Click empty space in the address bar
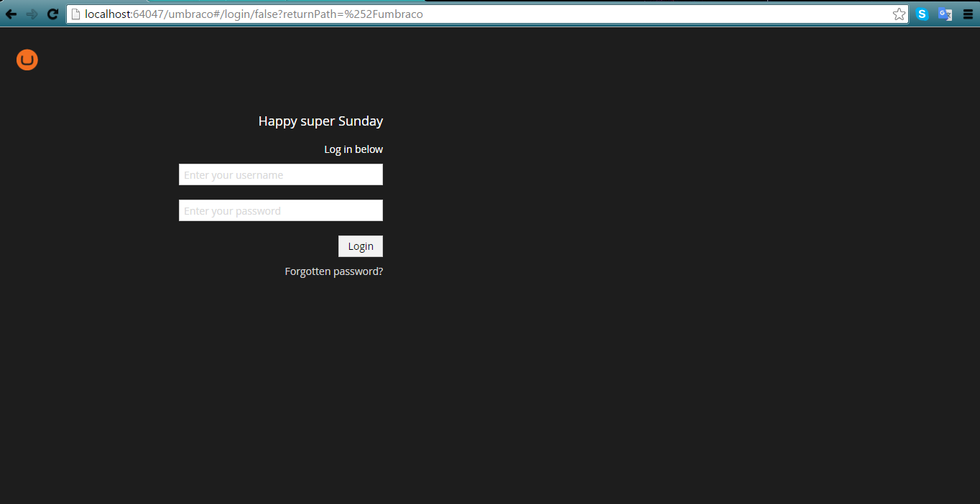This screenshot has width=980, height=504. pos(647,14)
